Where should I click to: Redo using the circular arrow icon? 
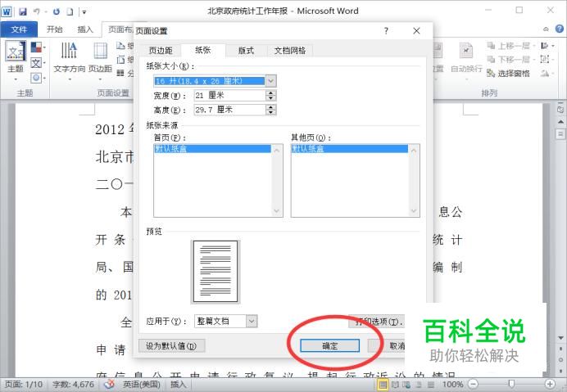click(56, 11)
